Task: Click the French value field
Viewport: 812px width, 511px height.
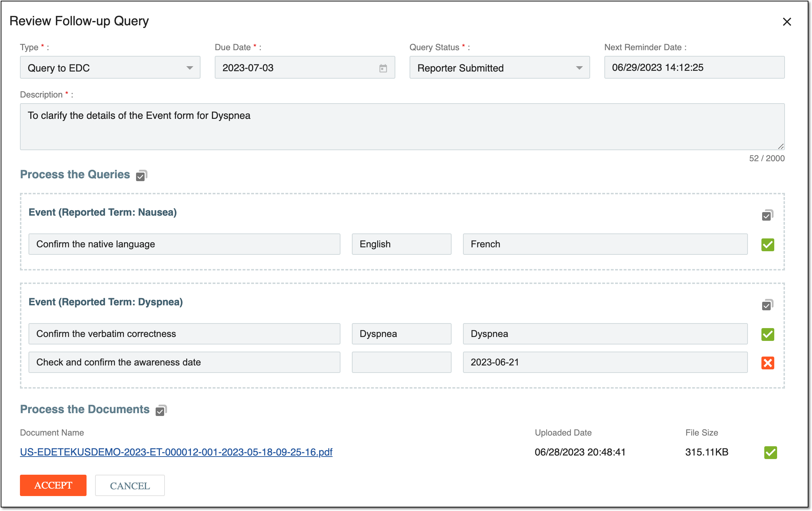Action: click(x=605, y=244)
